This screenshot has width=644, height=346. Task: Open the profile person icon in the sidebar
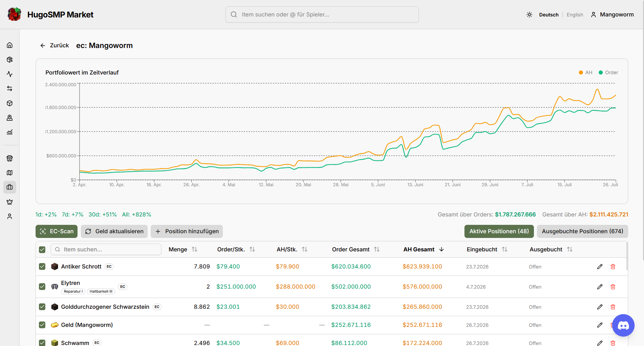click(10, 216)
